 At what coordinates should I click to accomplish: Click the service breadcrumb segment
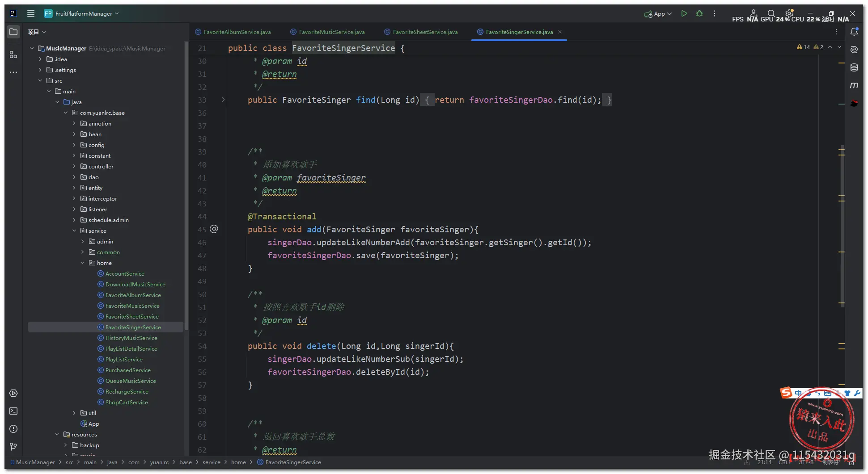pyautogui.click(x=211, y=462)
